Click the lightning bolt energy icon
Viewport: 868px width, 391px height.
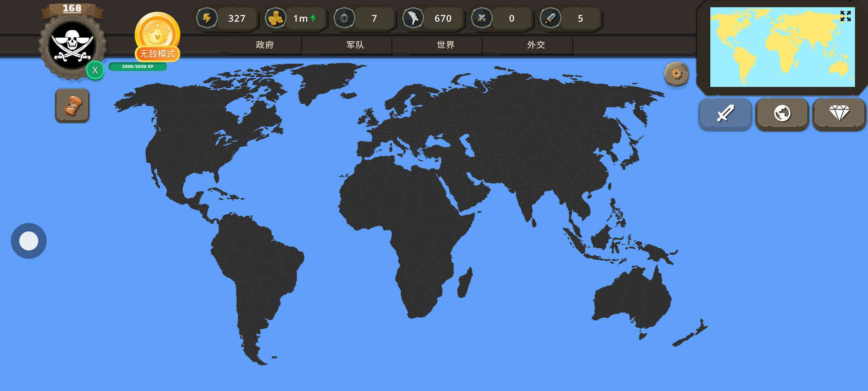point(207,18)
